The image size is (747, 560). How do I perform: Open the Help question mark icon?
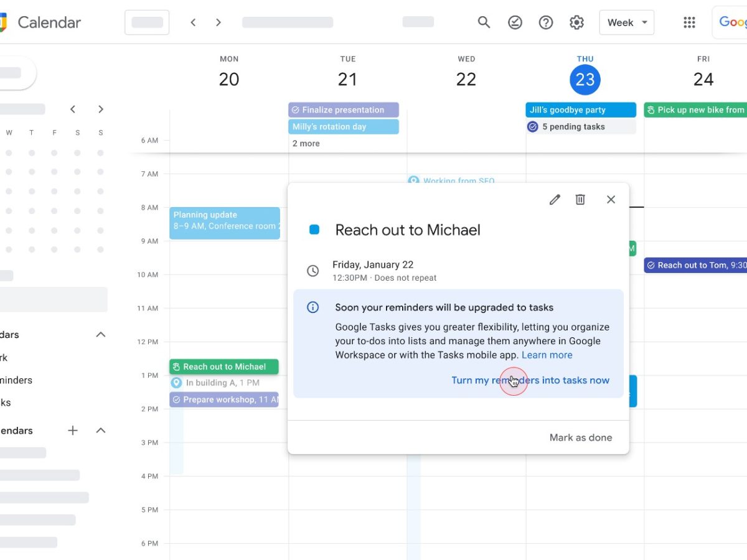[x=546, y=22]
